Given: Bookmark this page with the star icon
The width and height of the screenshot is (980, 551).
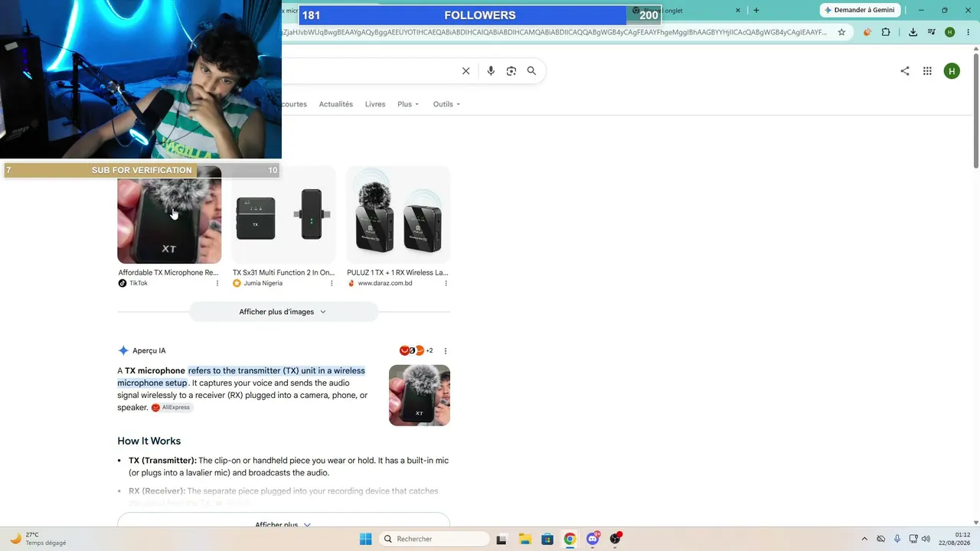Looking at the screenshot, I should click(841, 32).
